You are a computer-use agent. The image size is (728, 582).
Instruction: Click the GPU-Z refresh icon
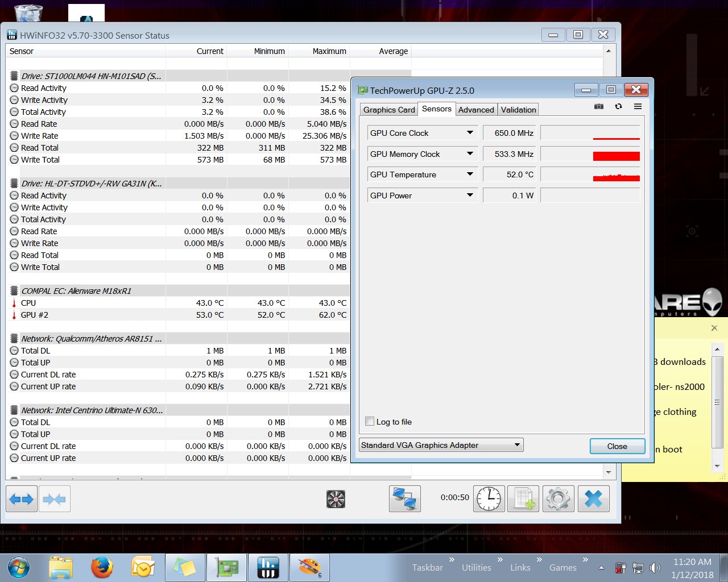click(618, 106)
